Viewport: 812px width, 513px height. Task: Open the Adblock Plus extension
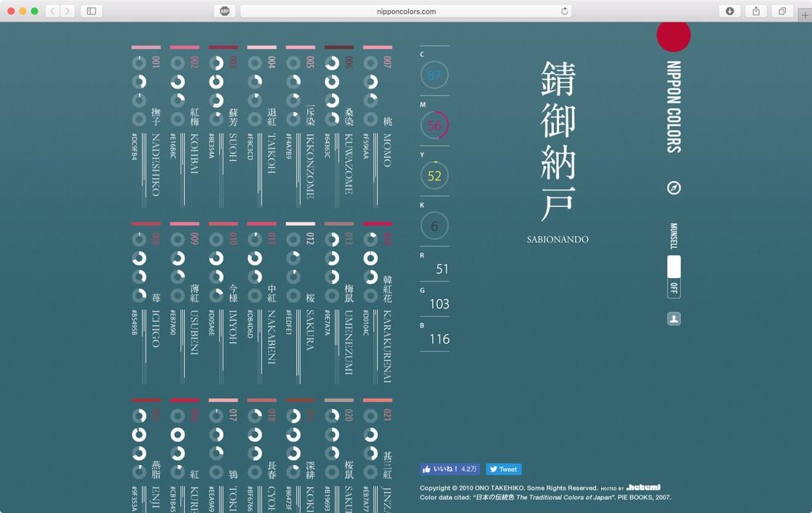(x=225, y=11)
